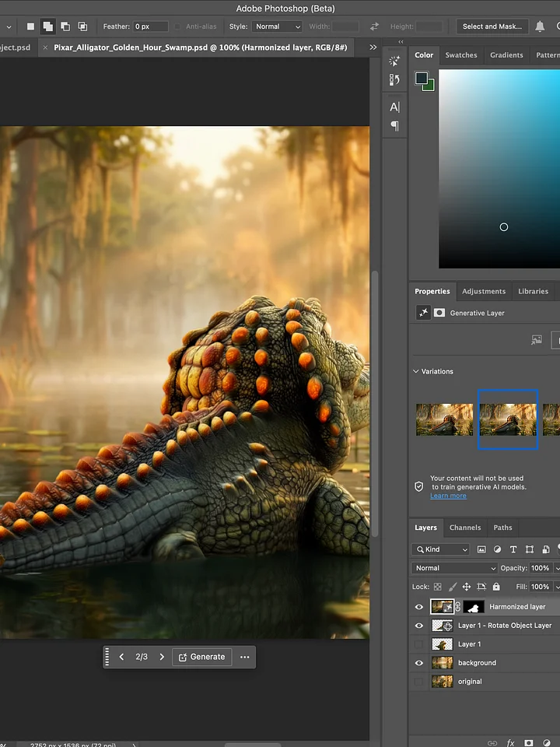Toggle Lock all padlock
Viewport: 560px width, 747px height.
[496, 587]
